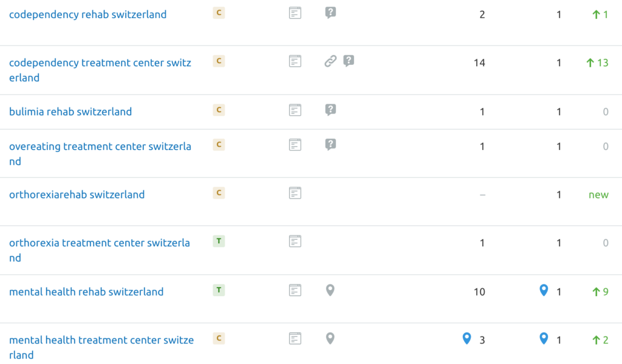622x364 pixels.
Task: Click the link icon in codependency treatment center row
Action: point(330,61)
